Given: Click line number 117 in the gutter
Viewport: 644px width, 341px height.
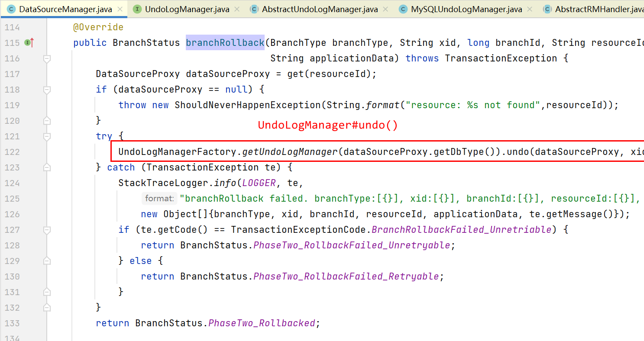Looking at the screenshot, I should 12,74.
